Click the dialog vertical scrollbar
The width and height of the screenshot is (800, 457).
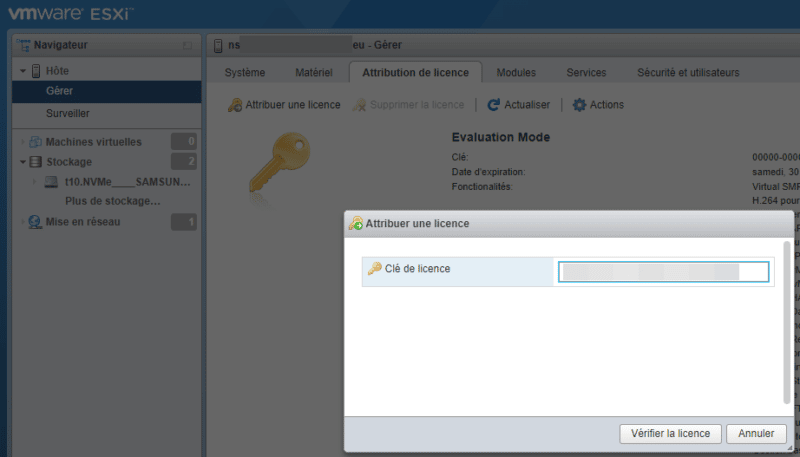click(787, 323)
